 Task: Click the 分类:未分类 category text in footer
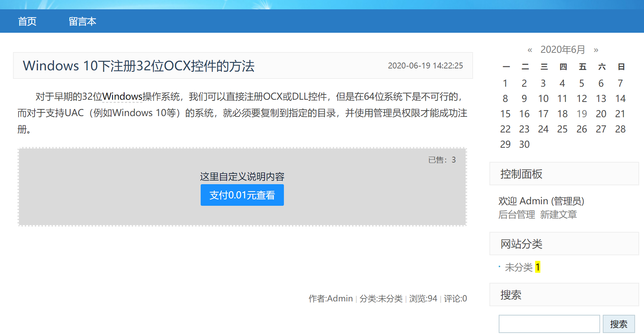pos(381,299)
